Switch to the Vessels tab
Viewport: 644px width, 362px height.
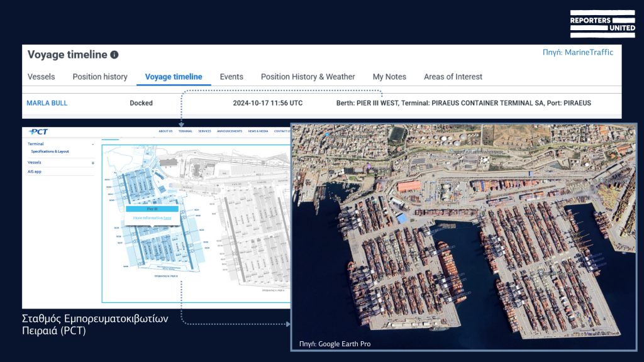(x=41, y=77)
